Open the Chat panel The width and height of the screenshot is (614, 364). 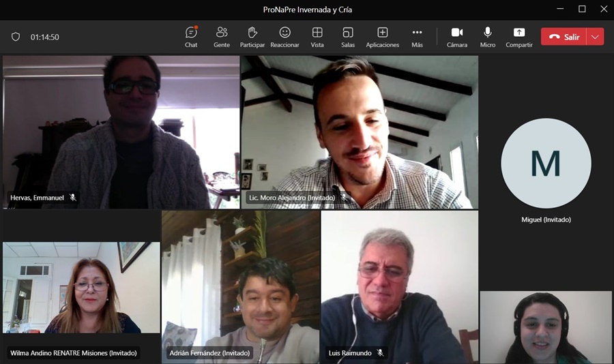191,37
